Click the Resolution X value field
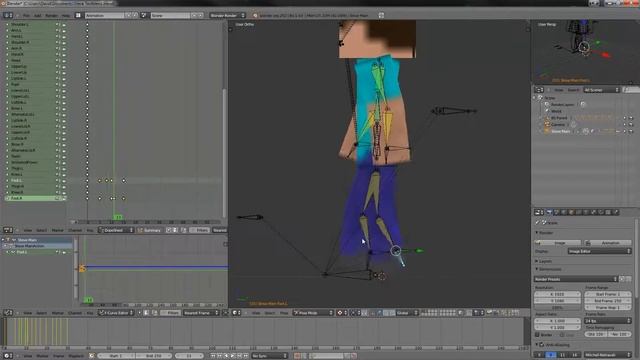The height and width of the screenshot is (360, 640). (558, 294)
